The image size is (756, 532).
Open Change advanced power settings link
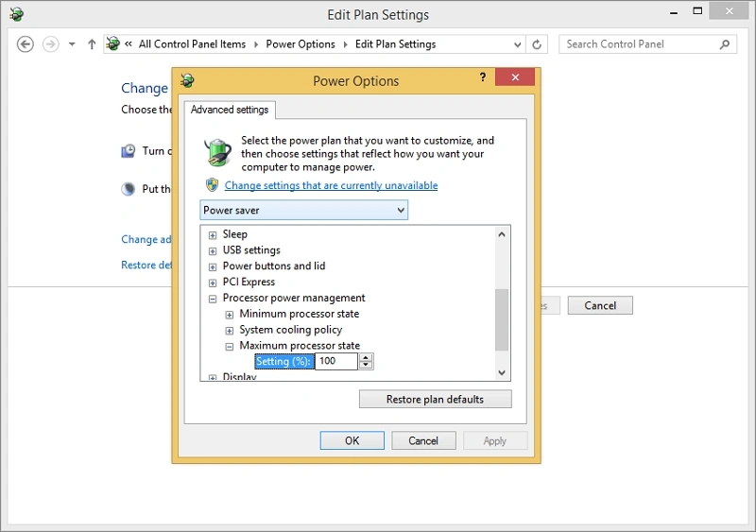click(x=146, y=240)
